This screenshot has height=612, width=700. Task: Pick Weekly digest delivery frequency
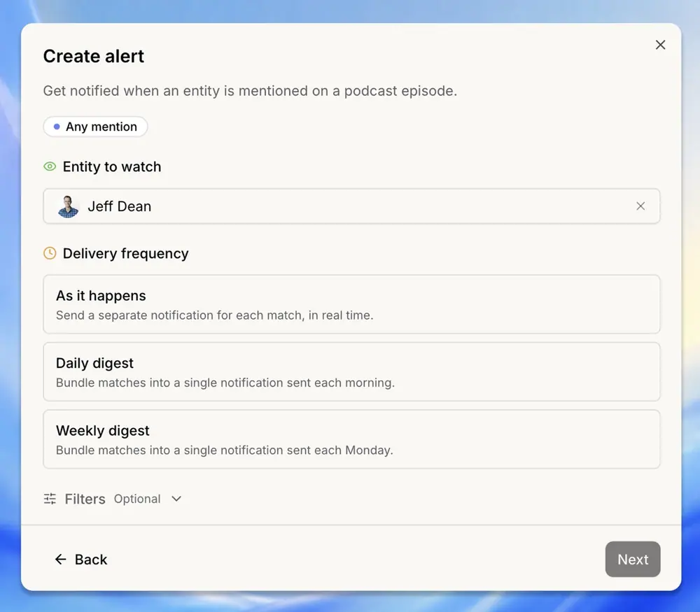pos(351,439)
